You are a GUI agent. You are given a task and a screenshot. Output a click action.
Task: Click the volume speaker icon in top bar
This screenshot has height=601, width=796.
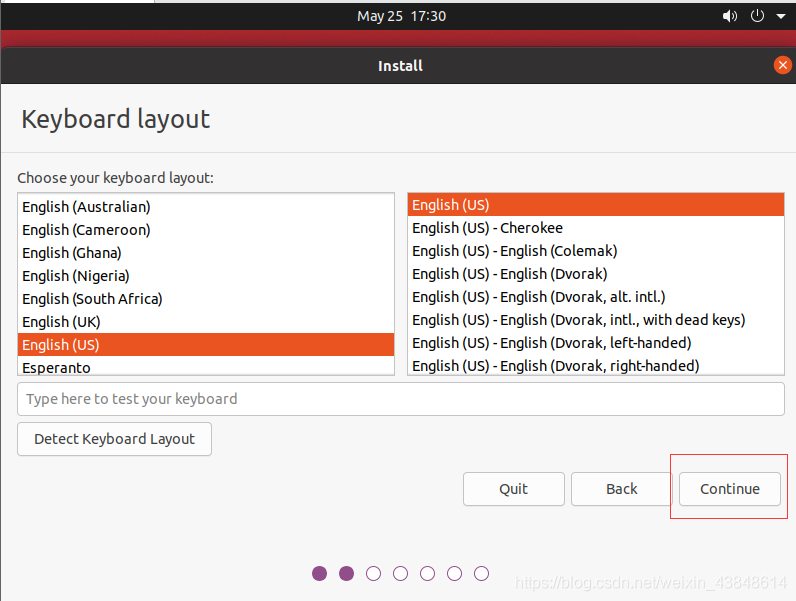coord(729,16)
